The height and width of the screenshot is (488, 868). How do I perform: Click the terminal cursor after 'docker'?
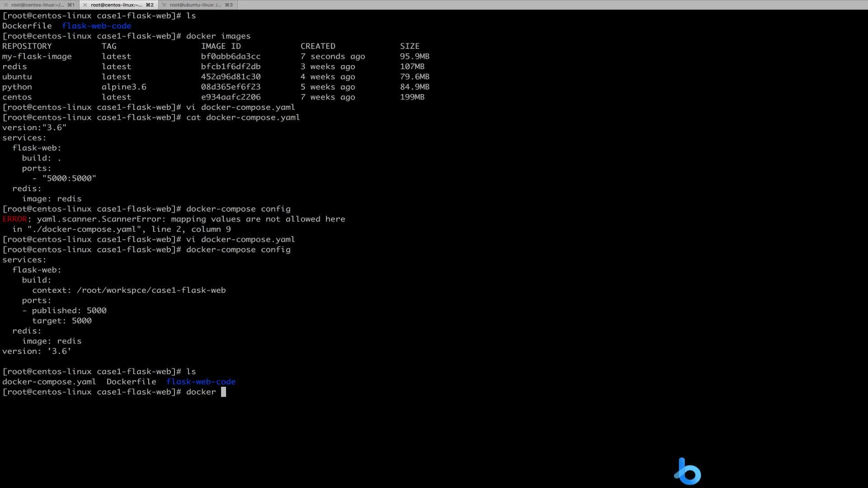tap(223, 392)
